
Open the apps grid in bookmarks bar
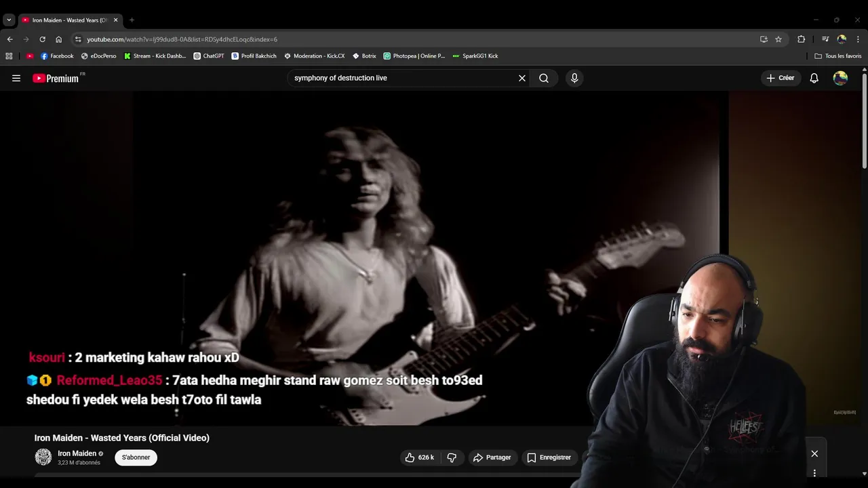pyautogui.click(x=9, y=56)
